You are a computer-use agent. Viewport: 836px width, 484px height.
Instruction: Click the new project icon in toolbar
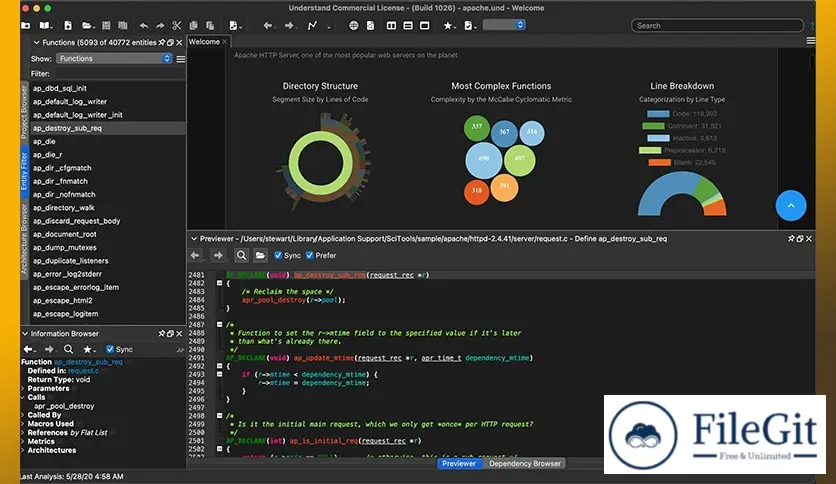click(26, 26)
